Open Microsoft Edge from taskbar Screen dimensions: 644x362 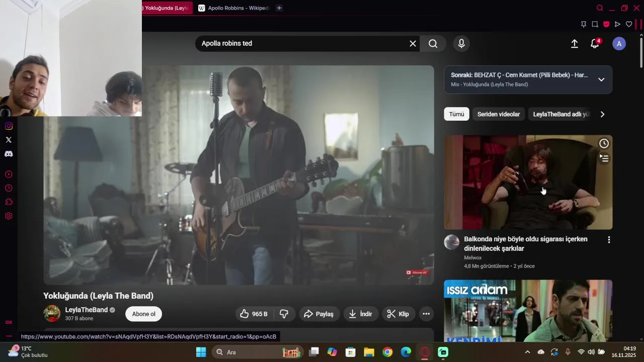tap(406, 352)
